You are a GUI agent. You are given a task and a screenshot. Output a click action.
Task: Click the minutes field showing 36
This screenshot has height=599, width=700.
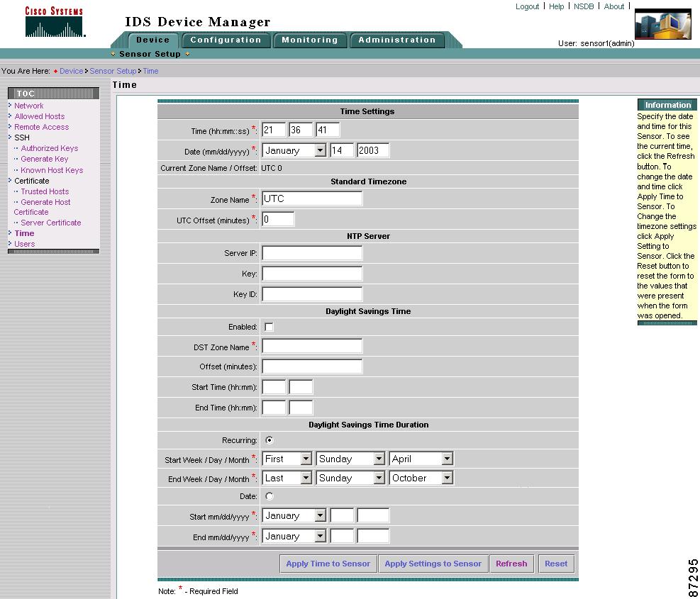coord(301,130)
